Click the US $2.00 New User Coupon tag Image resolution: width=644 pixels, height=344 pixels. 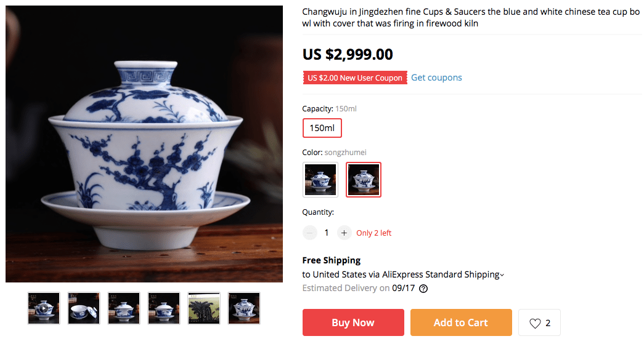tap(354, 78)
